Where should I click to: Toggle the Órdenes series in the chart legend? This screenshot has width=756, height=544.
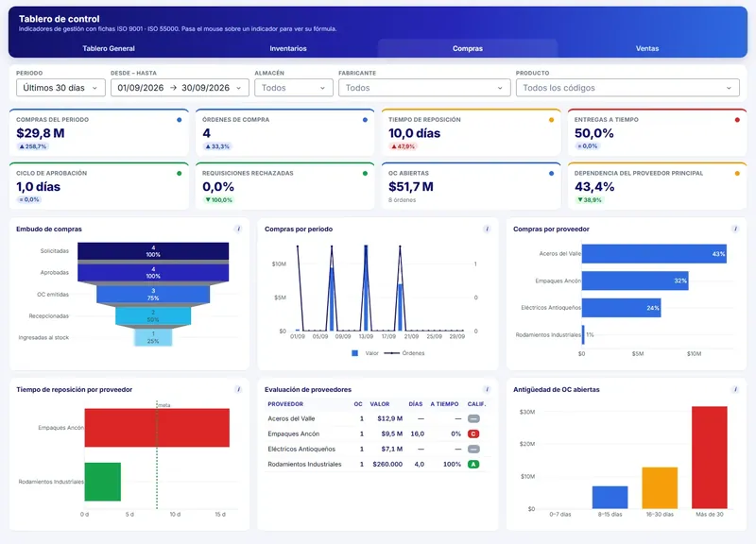(x=404, y=353)
